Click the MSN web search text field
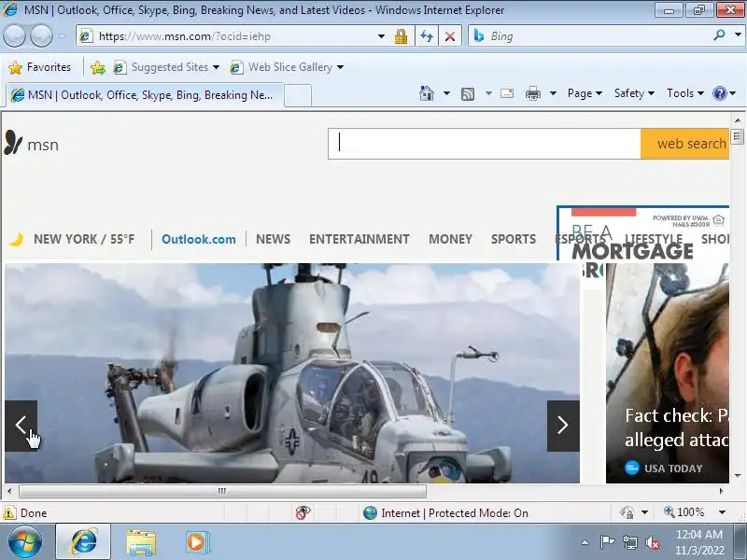The width and height of the screenshot is (747, 560). (484, 144)
